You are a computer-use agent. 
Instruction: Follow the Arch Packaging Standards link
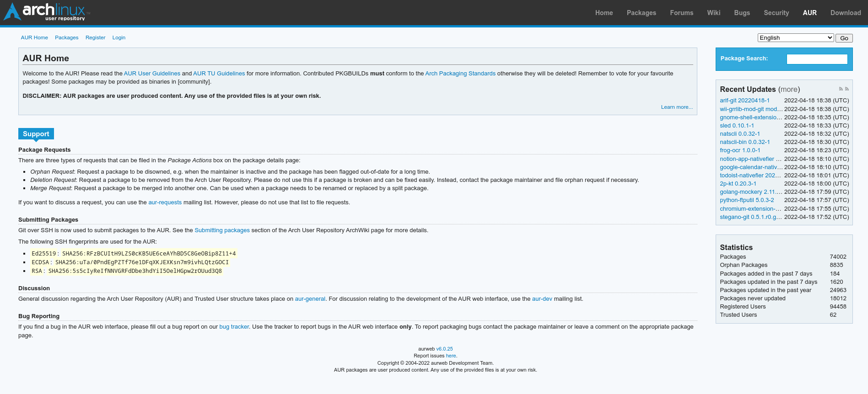pos(460,74)
